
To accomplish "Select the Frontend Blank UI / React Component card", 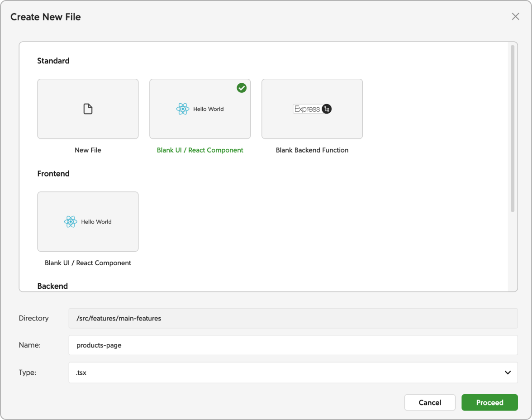I will [88, 222].
